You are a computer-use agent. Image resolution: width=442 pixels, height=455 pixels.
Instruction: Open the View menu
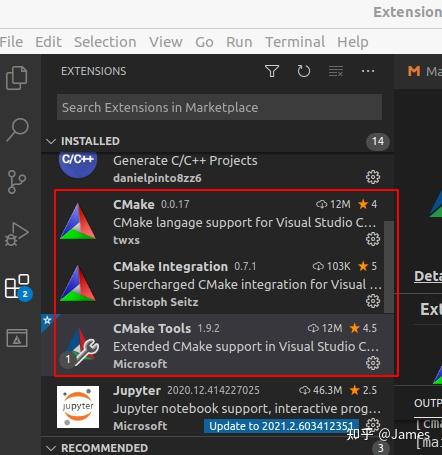tap(166, 42)
